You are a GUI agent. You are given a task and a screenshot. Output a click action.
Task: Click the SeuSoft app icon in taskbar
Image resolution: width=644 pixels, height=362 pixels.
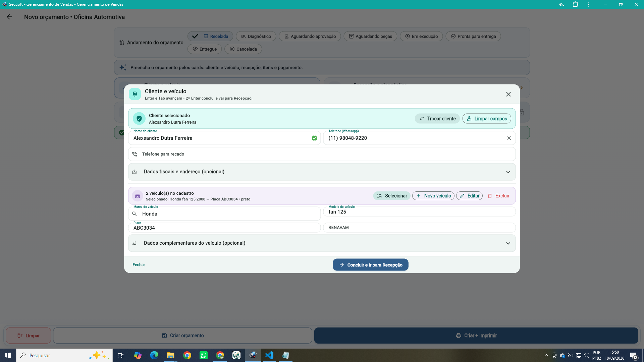(x=253, y=355)
